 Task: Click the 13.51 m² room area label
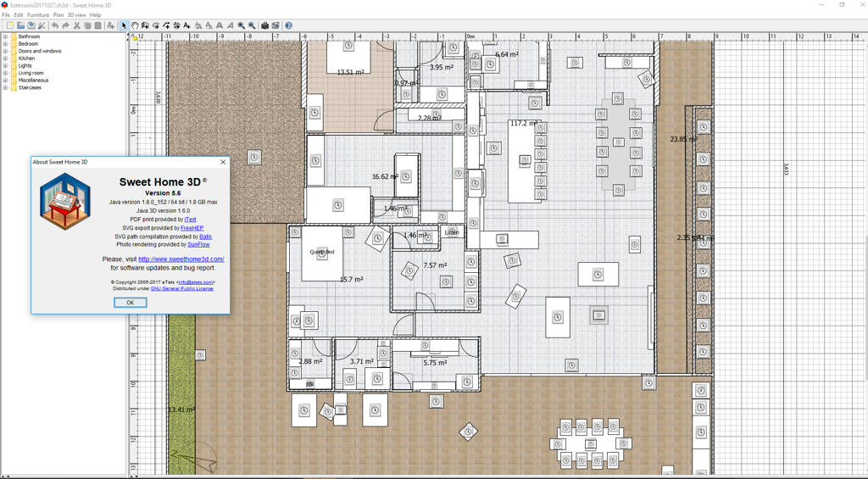[x=350, y=72]
